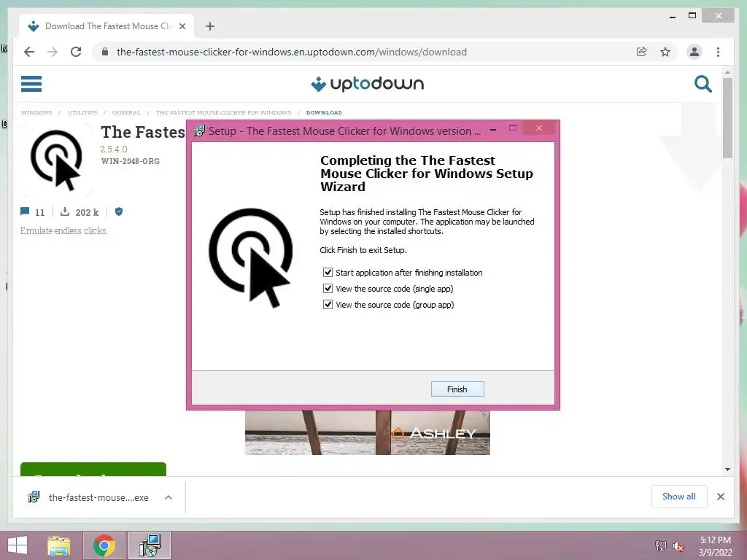Click the scrollbar up arrow
The image size is (747, 560).
pos(727,72)
